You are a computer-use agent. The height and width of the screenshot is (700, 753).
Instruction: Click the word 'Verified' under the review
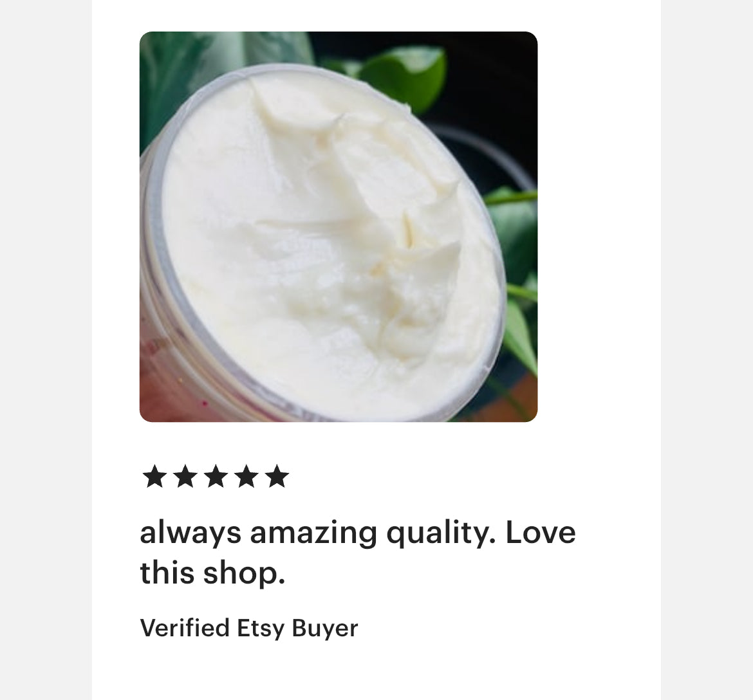(185, 627)
